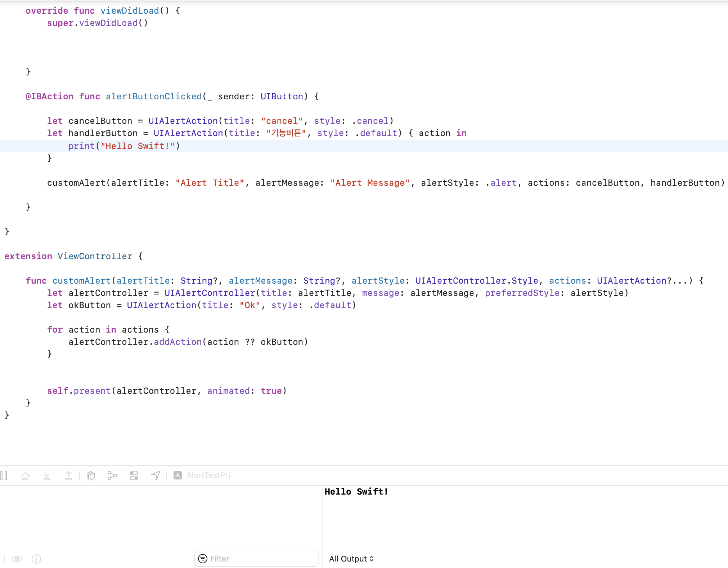Click the customAlert function declaration name
728x568 pixels.
81,281
